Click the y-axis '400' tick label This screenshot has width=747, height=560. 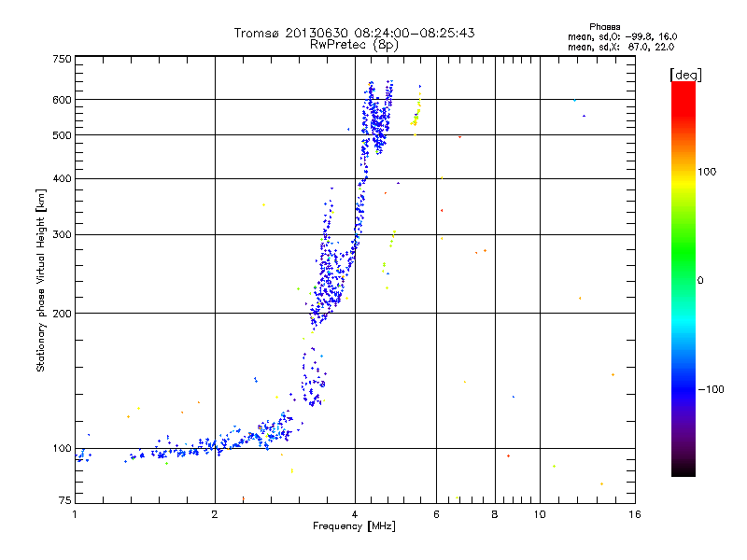(x=62, y=178)
